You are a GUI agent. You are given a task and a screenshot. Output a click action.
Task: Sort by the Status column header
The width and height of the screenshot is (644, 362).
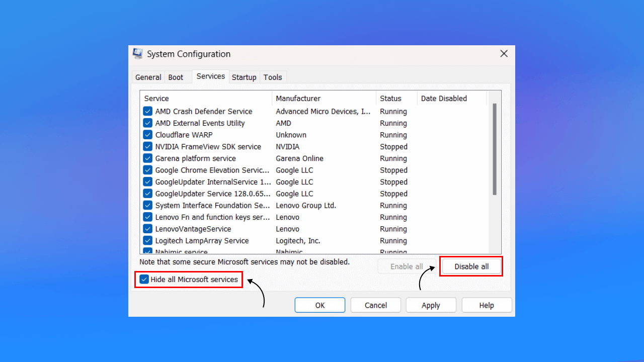396,99
